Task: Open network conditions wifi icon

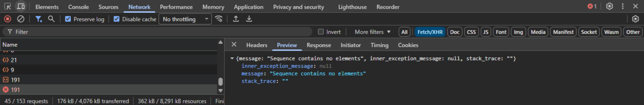Action: point(219,19)
